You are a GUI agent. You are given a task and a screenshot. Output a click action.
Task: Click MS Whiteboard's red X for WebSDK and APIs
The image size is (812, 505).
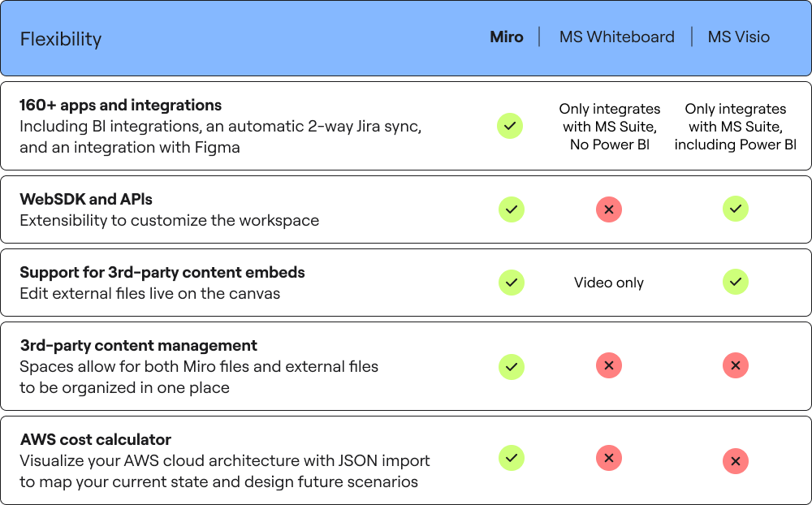[x=609, y=209]
